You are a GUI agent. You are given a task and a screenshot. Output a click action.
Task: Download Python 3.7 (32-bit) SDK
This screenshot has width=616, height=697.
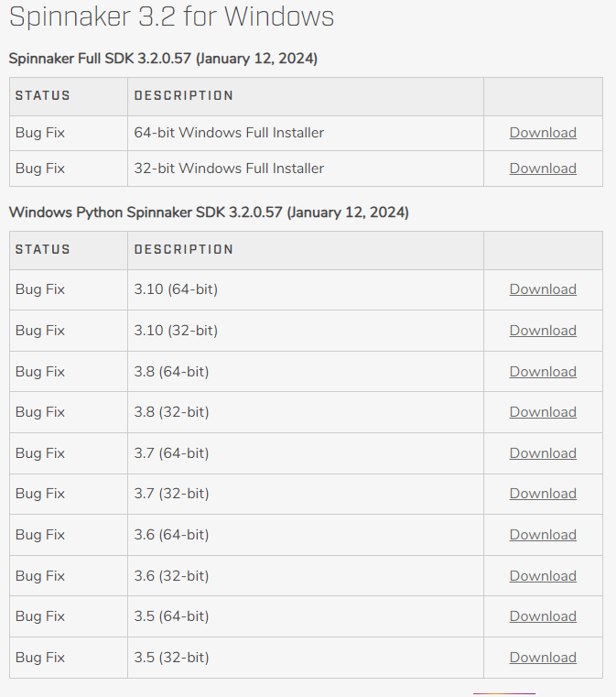pyautogui.click(x=543, y=494)
